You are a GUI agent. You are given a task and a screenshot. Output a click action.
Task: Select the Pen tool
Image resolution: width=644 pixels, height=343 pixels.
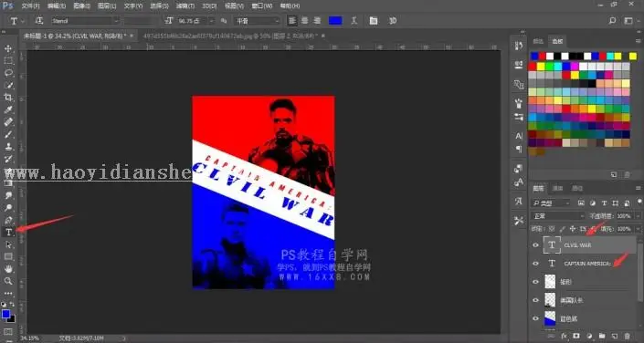point(8,220)
